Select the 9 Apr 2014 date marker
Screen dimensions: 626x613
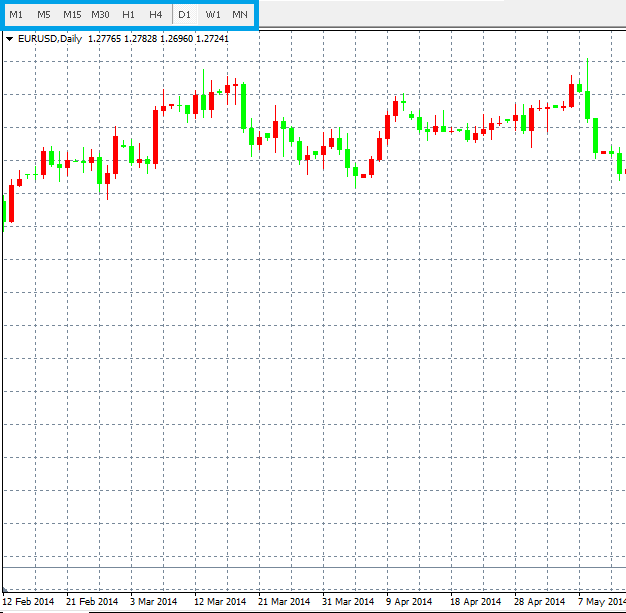coord(411,602)
